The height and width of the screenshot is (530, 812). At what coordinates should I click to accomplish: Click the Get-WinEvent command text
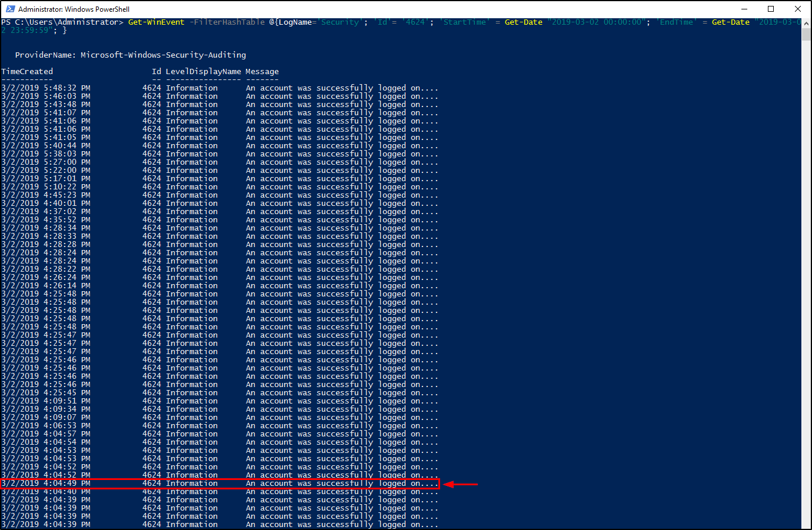tap(156, 22)
